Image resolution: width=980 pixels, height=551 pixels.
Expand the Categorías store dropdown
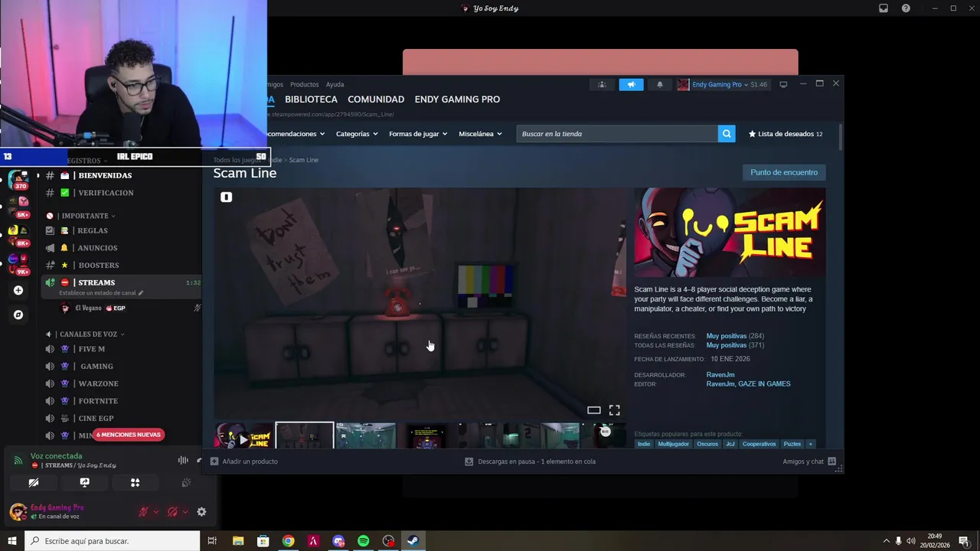click(x=357, y=134)
